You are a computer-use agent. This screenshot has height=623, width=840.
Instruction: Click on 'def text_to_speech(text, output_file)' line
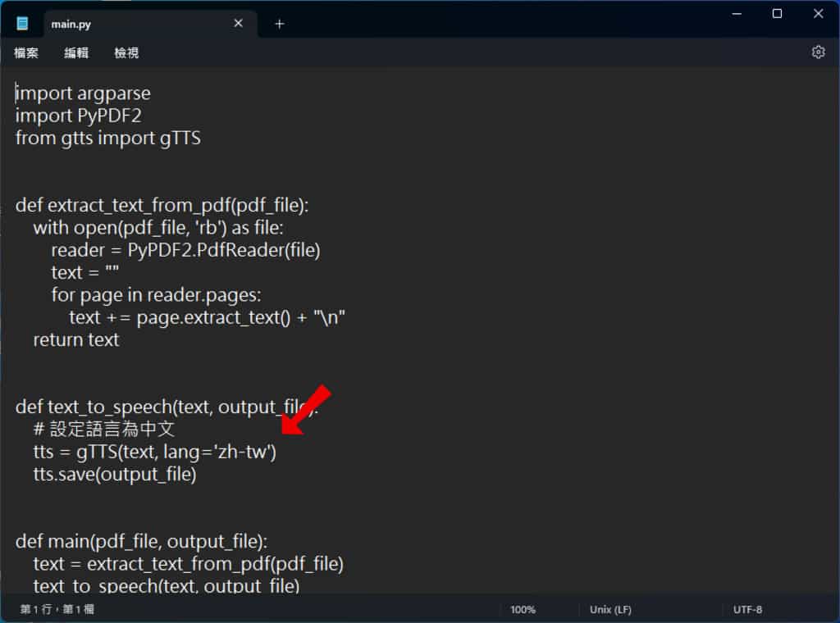tap(167, 407)
